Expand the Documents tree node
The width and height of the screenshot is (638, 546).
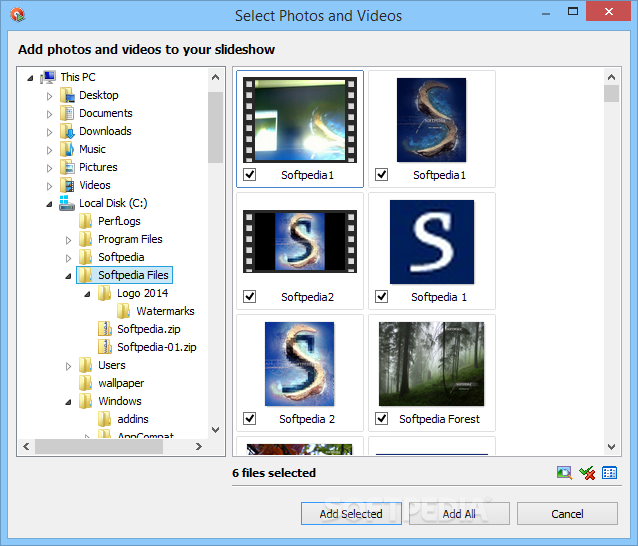click(x=49, y=114)
